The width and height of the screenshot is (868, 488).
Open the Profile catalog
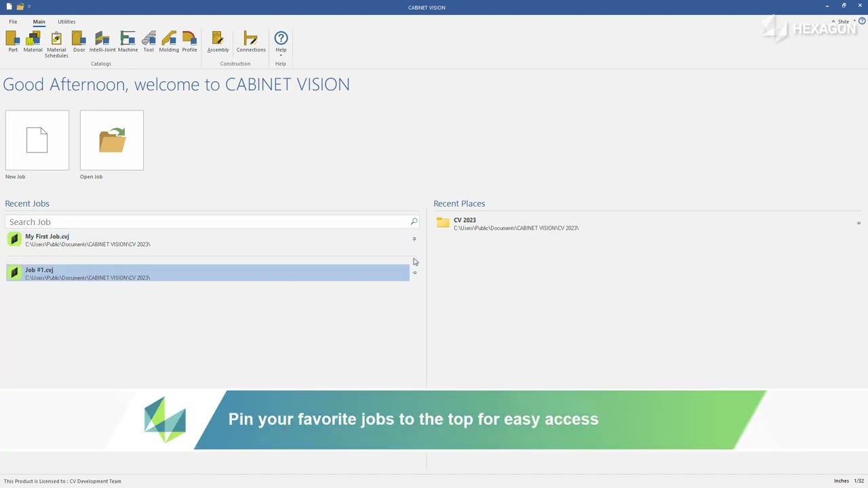[x=189, y=42]
